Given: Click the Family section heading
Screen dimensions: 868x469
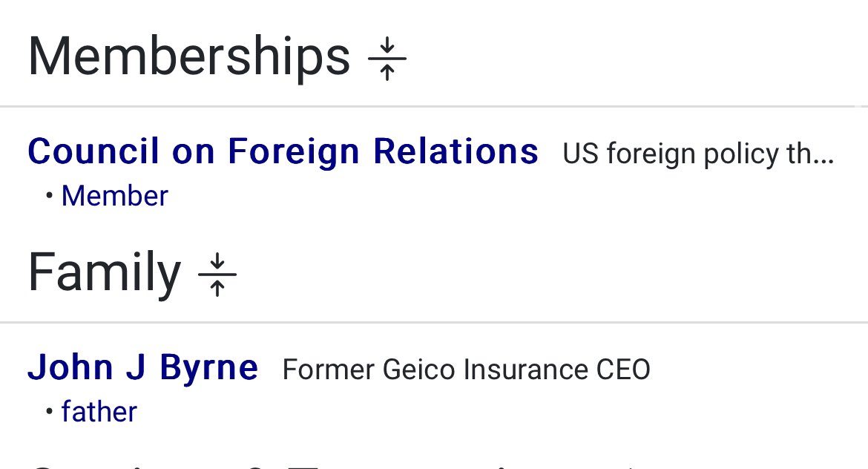Looking at the screenshot, I should 104,273.
